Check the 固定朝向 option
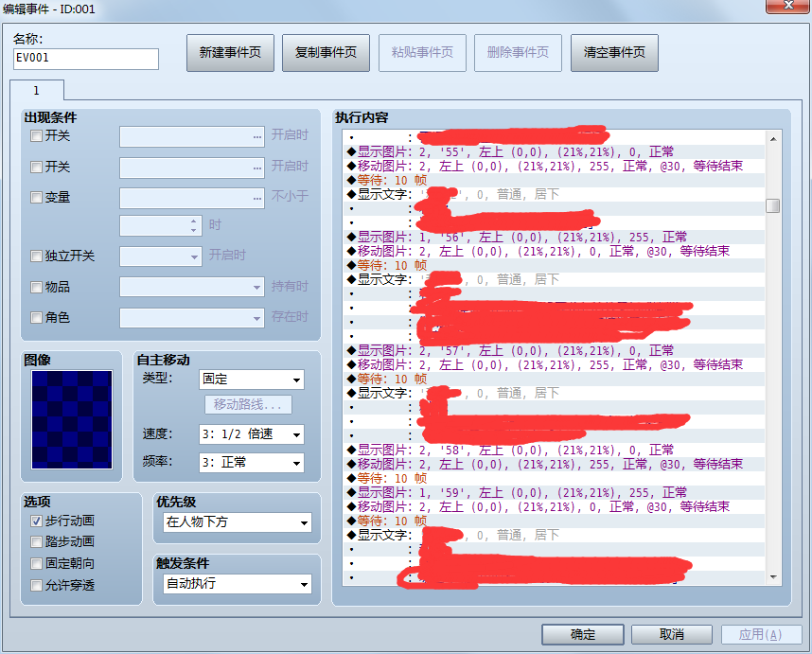The image size is (812, 654). [36, 563]
